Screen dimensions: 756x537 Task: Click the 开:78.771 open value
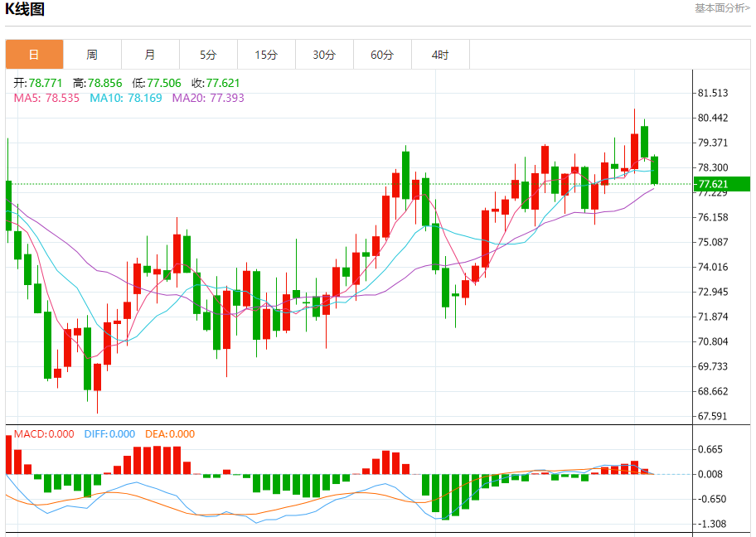(37, 83)
